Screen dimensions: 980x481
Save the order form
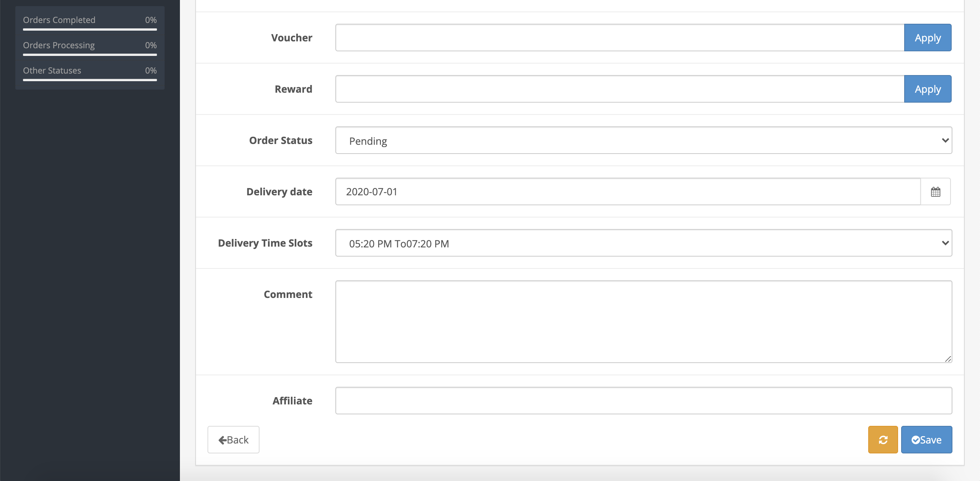926,440
